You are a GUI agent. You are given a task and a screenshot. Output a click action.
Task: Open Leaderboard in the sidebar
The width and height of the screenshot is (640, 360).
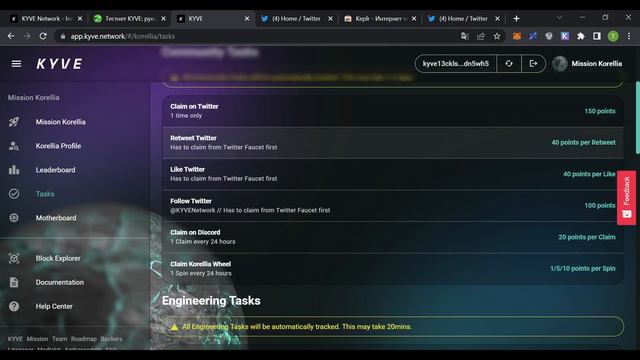55,170
